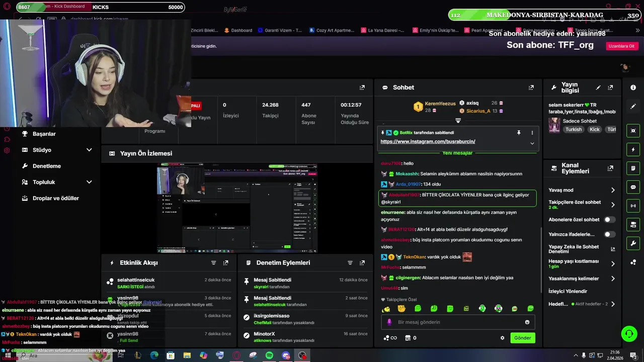644x362 pixels.
Task: Open Yasaklanmış kelimeler options chevron
Action: (x=613, y=279)
